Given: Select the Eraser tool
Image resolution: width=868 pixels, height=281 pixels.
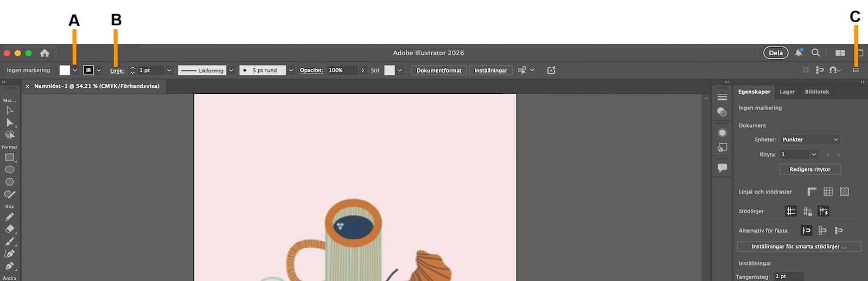Looking at the screenshot, I should (10, 229).
